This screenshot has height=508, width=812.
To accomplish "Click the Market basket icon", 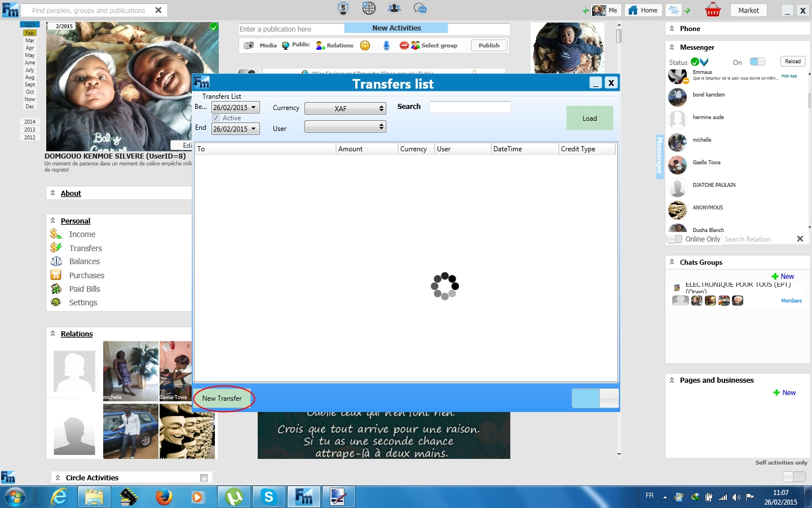I will (x=713, y=10).
